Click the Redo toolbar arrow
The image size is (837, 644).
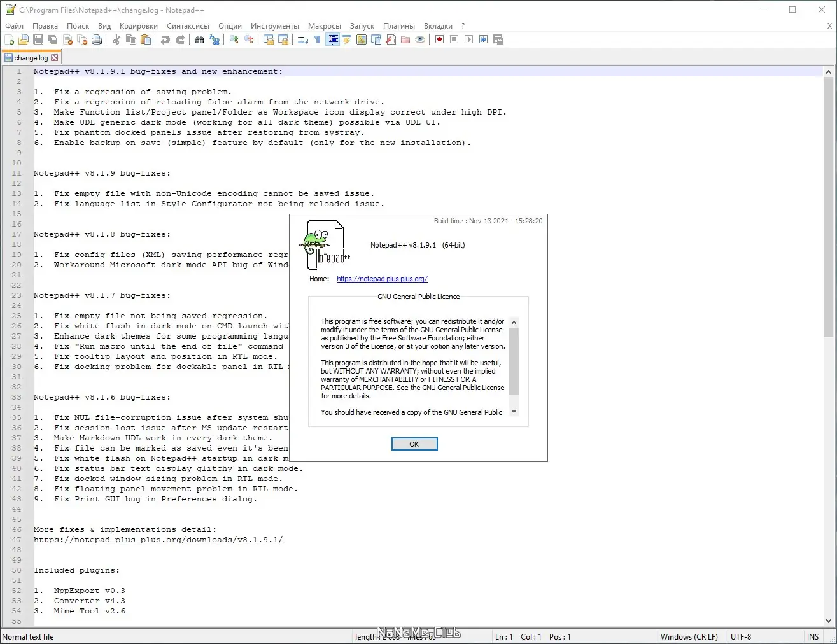pyautogui.click(x=180, y=39)
